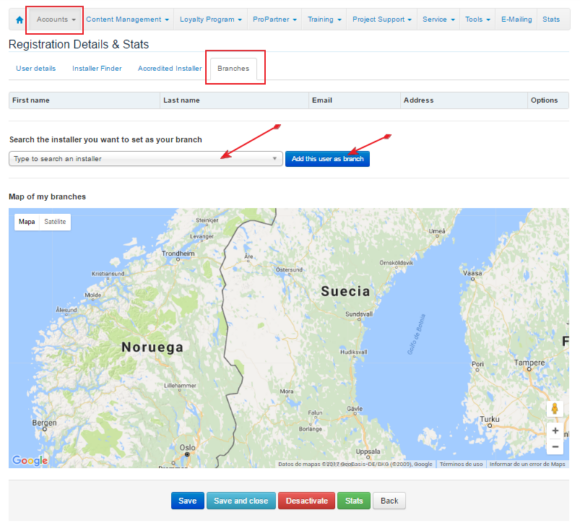Click Save and close

(x=241, y=501)
